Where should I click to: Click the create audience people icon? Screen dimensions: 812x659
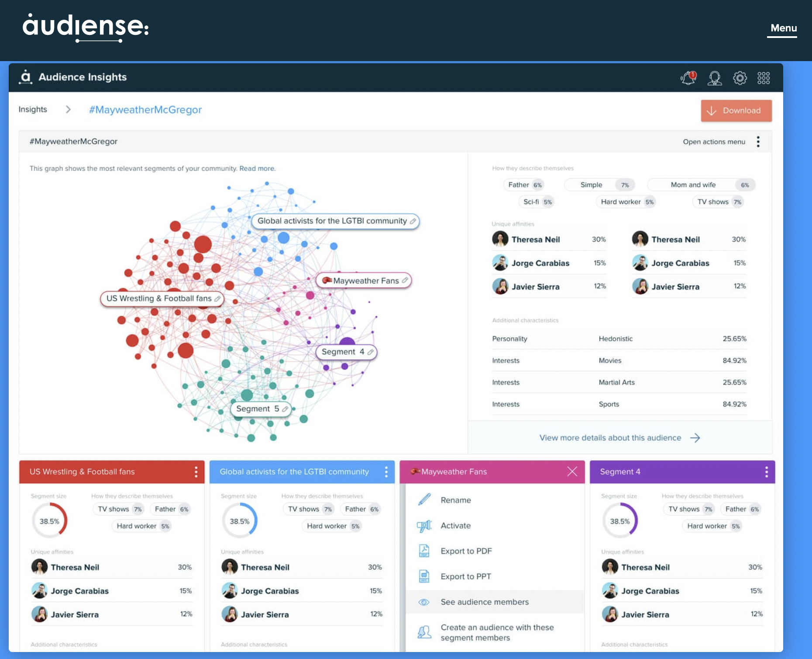424,632
